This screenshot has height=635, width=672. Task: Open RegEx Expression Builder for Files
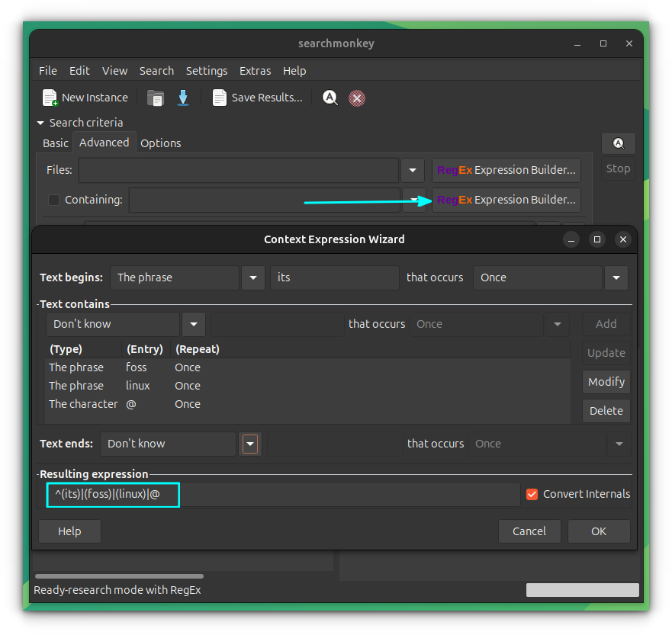pos(506,170)
